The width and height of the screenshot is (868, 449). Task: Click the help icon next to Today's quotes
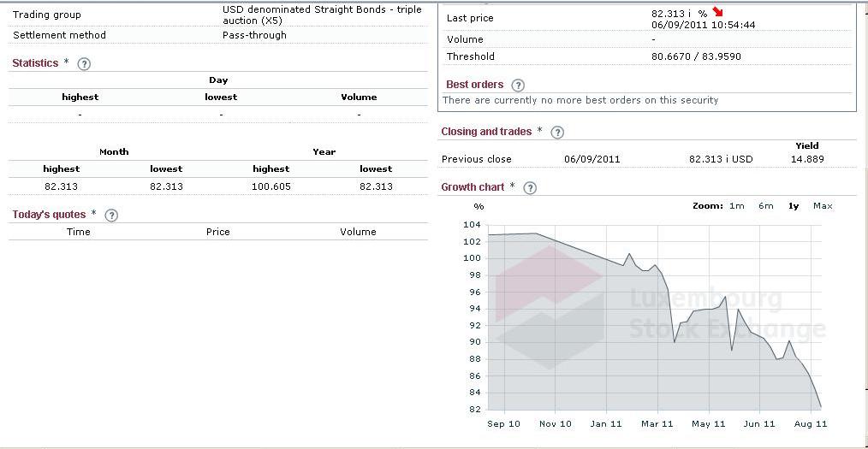pyautogui.click(x=110, y=216)
